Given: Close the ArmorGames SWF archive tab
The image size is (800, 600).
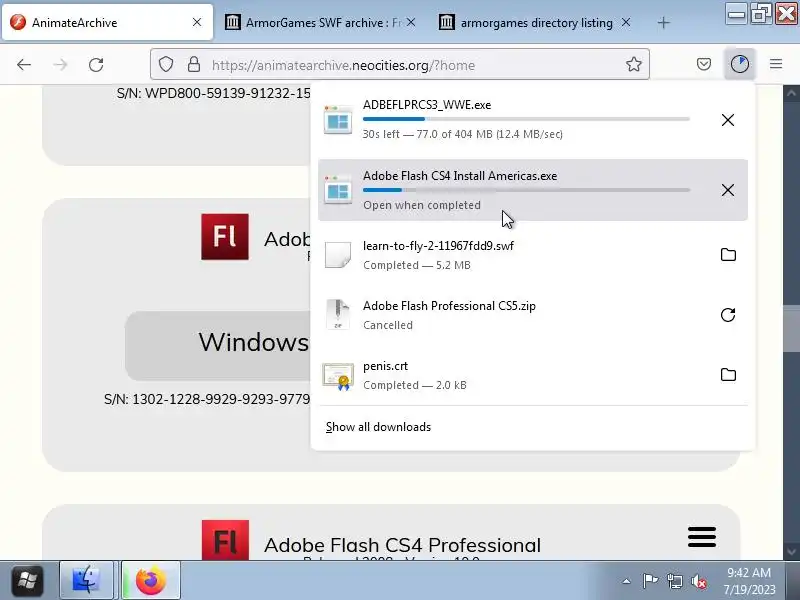Looking at the screenshot, I should click(x=411, y=22).
